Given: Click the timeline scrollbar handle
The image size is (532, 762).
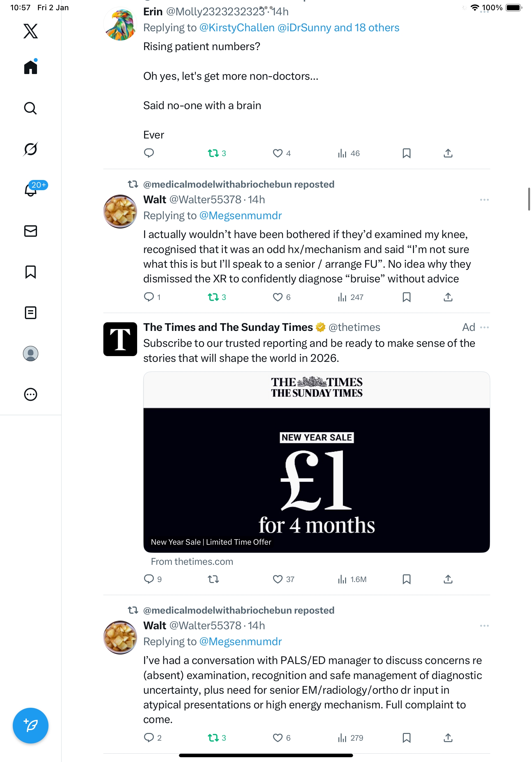Looking at the screenshot, I should click(x=529, y=199).
